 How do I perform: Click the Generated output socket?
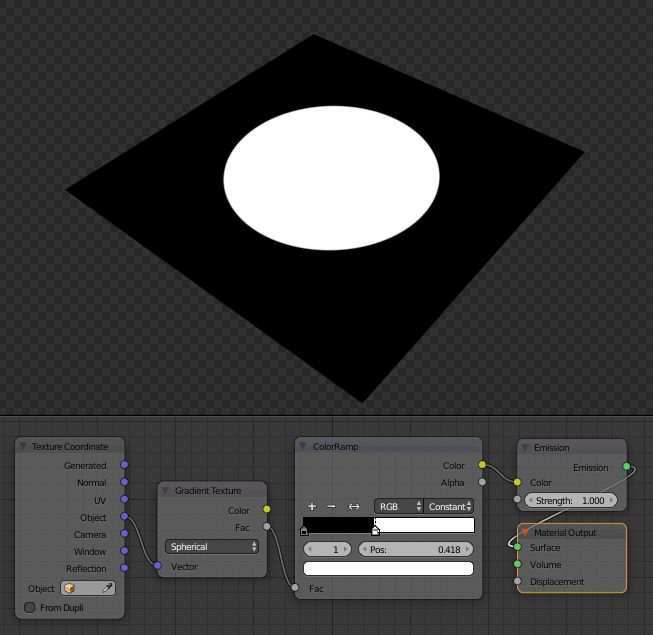pos(124,465)
